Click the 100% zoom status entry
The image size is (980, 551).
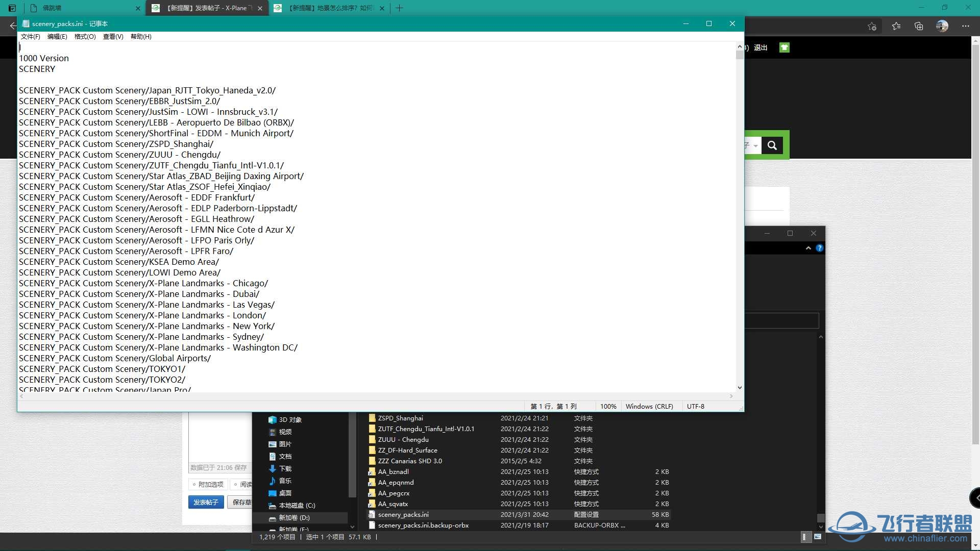coord(608,406)
